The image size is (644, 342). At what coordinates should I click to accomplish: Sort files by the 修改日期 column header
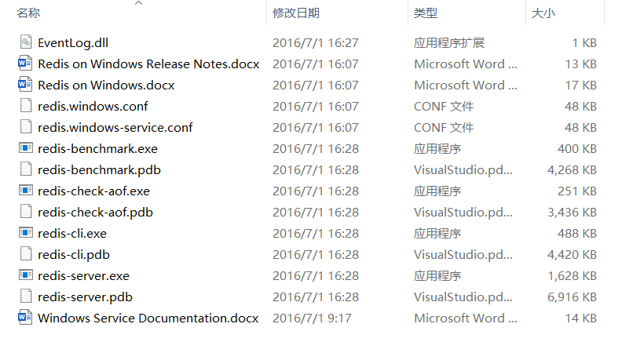tap(296, 13)
